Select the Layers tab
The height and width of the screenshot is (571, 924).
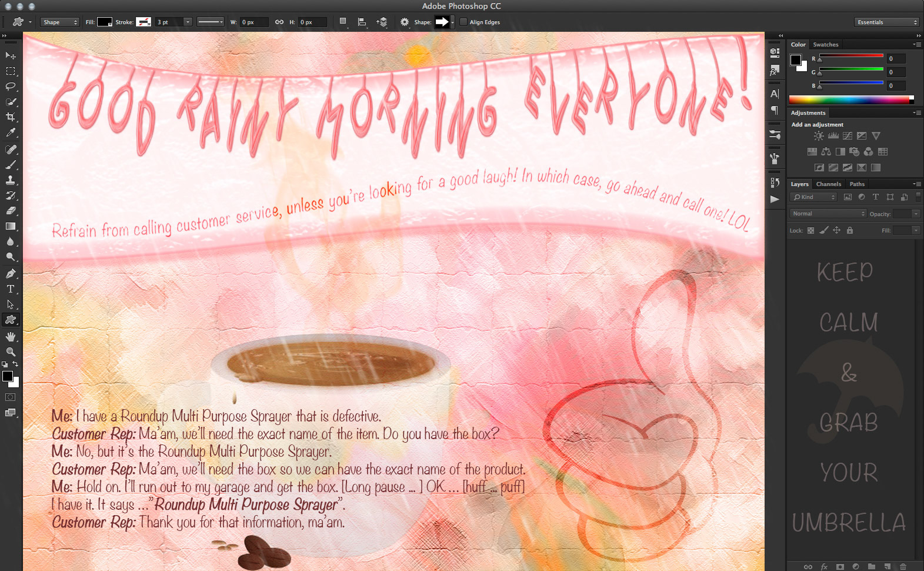(x=799, y=184)
